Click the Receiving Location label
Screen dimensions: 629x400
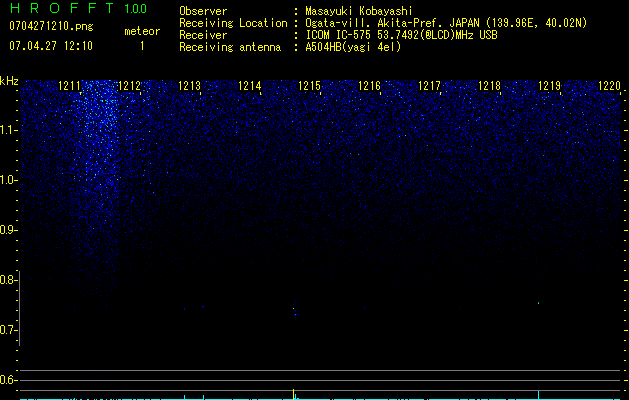[x=233, y=23]
